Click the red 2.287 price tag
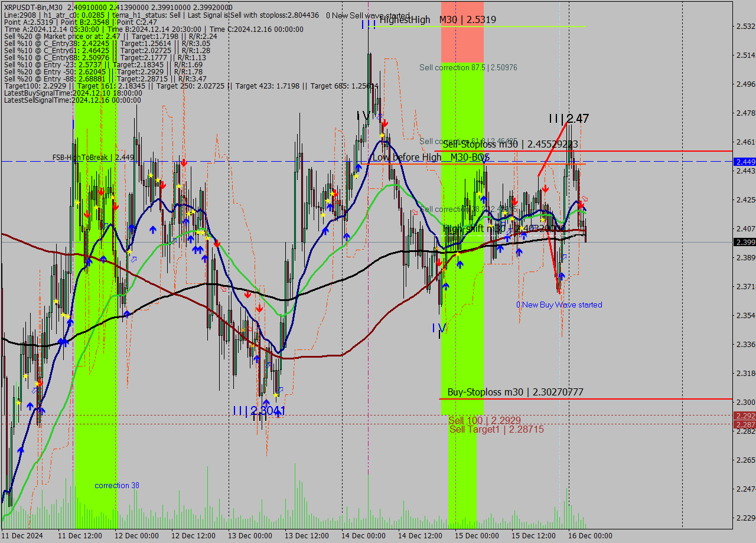This screenshot has width=756, height=543. 744,424
